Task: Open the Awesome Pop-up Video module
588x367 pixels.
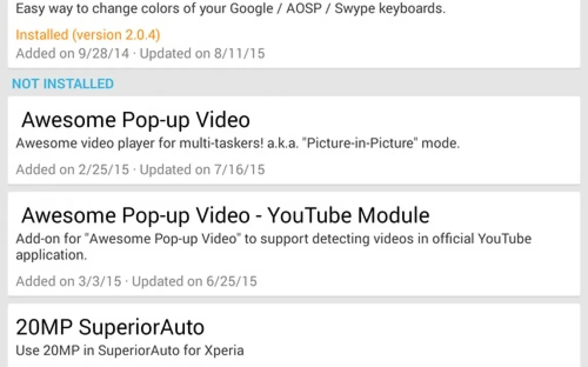Action: coord(135,120)
